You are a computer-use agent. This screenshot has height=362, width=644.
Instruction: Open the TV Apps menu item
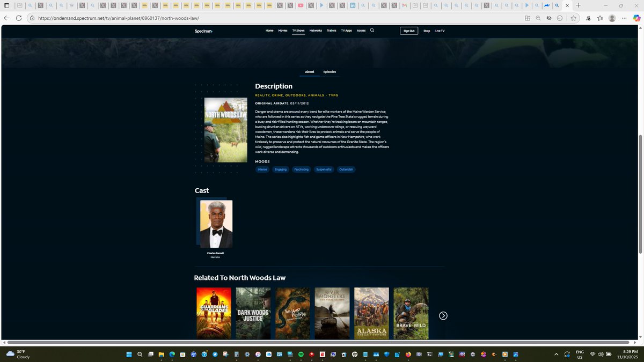coord(347,31)
